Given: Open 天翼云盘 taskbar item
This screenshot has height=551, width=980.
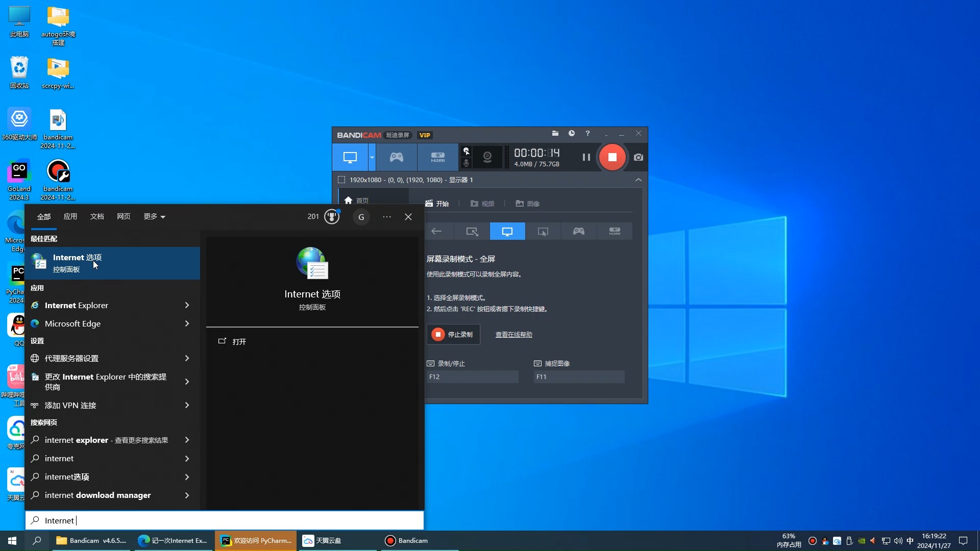Looking at the screenshot, I should pyautogui.click(x=337, y=541).
